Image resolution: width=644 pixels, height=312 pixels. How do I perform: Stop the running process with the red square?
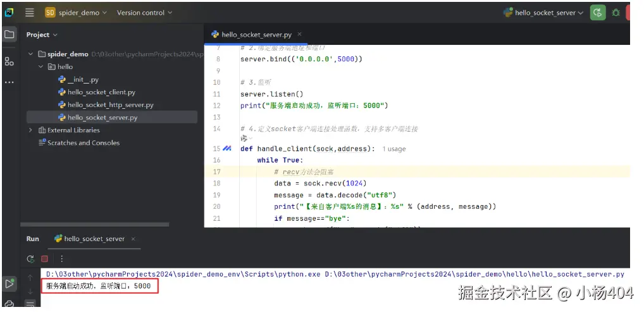[45, 259]
